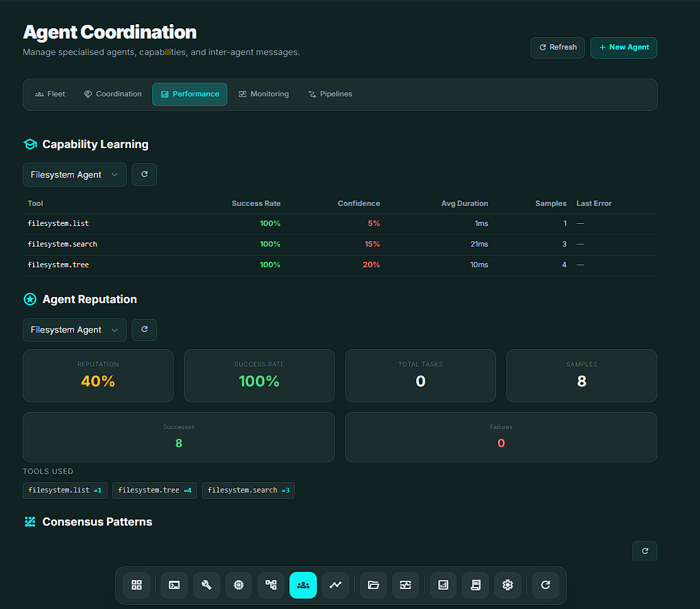Image resolution: width=700 pixels, height=609 pixels.
Task: Open the trend line chart dock icon
Action: point(336,585)
